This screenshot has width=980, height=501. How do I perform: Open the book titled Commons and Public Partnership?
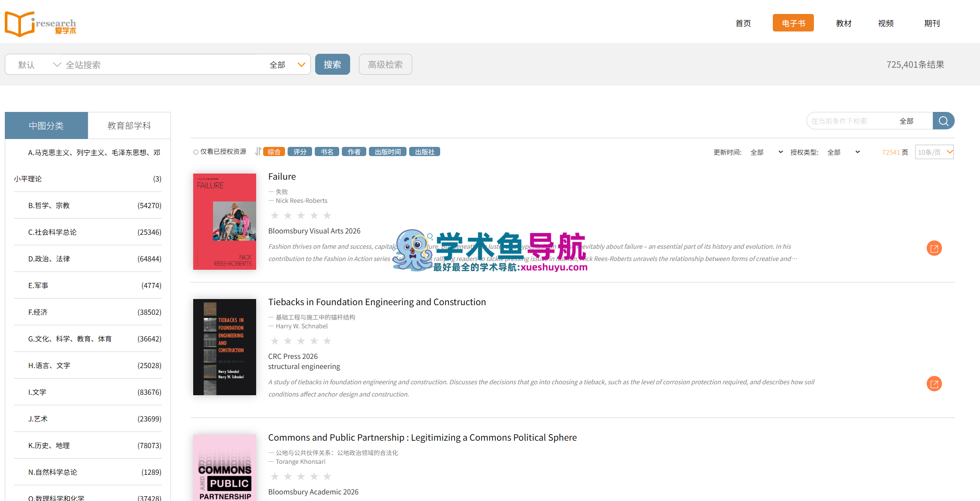(x=422, y=437)
